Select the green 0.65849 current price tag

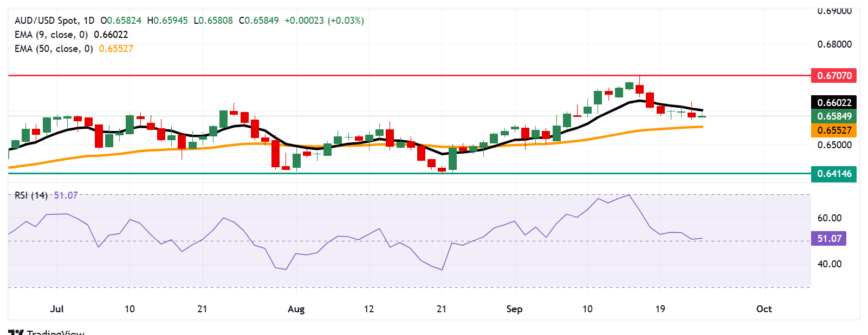834,116
